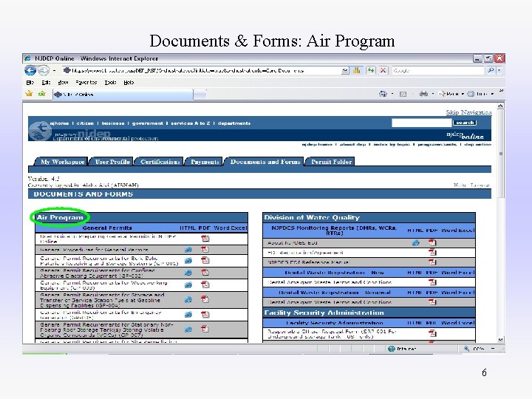
Task: Open the Favorites Center star icon
Action: (29, 94)
